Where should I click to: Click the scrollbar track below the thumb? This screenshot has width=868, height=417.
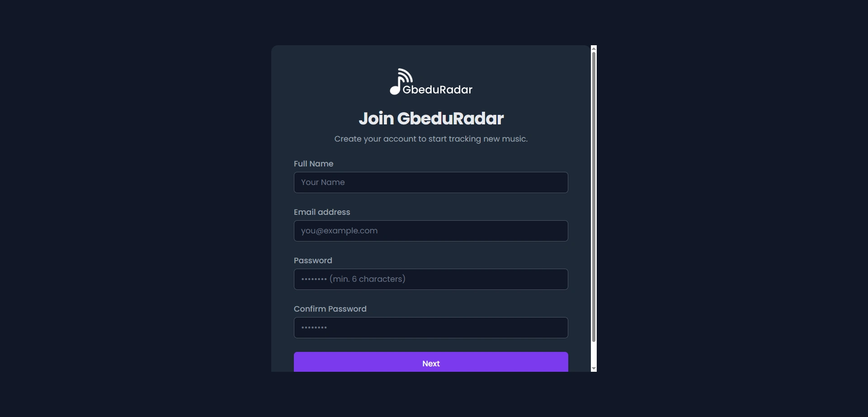(x=594, y=355)
